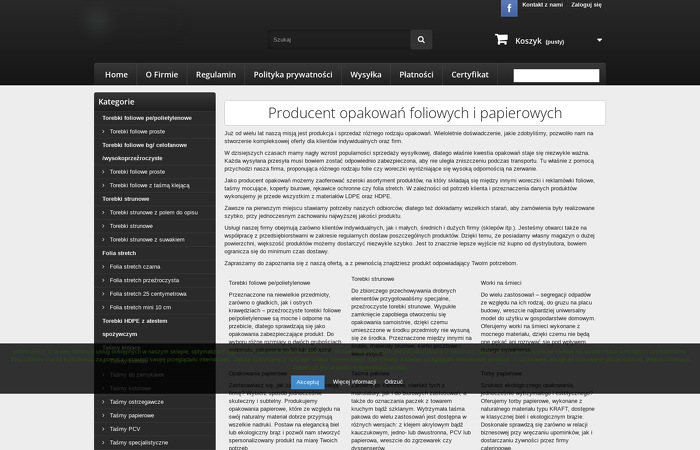Open Torebki foliowe proste under pe/polietylenowe

coord(137,132)
